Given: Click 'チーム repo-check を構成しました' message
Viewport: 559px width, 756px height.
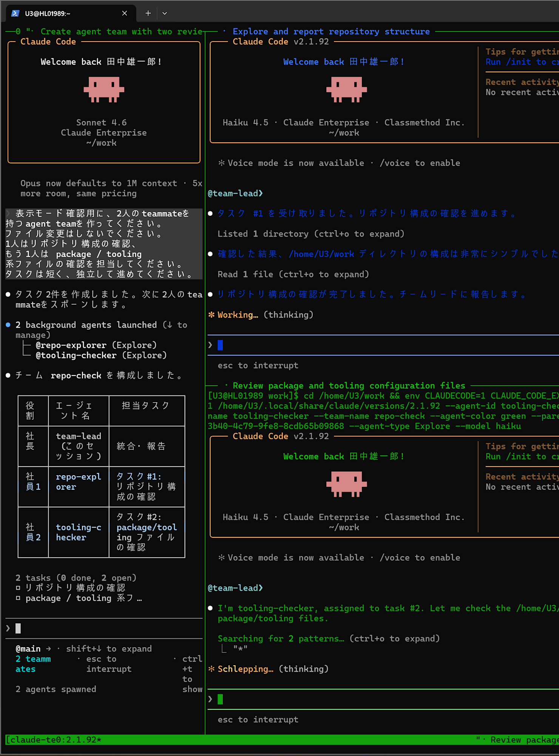Looking at the screenshot, I should click(99, 375).
